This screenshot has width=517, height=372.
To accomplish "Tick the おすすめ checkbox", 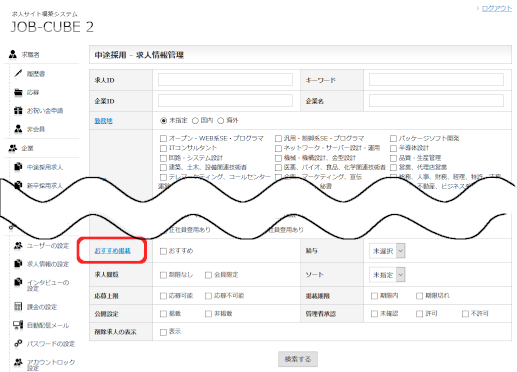I will point(163,251).
